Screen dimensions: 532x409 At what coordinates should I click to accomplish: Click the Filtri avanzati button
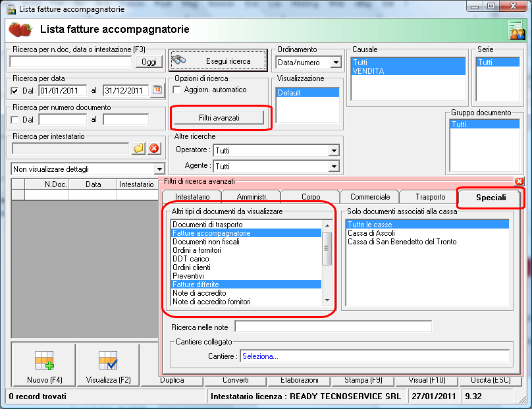point(219,118)
